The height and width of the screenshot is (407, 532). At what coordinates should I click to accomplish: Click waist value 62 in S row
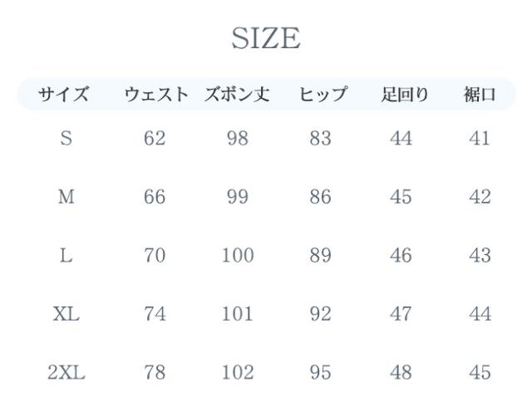coord(155,140)
